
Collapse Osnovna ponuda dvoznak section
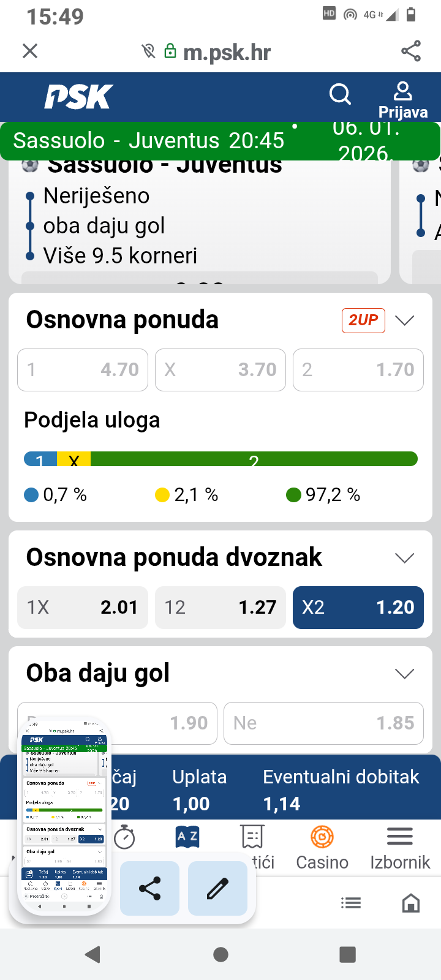(x=405, y=558)
